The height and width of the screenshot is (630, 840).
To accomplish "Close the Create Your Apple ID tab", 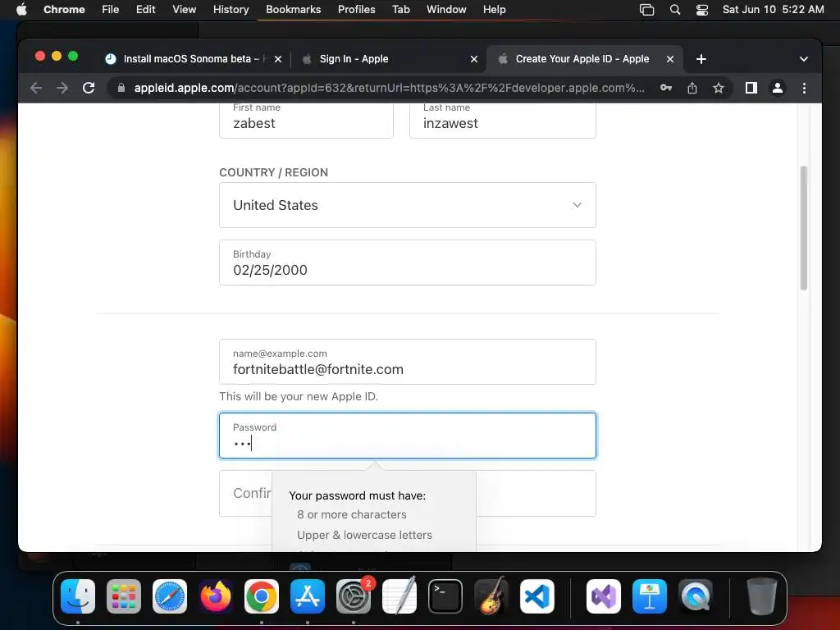I will click(x=669, y=59).
